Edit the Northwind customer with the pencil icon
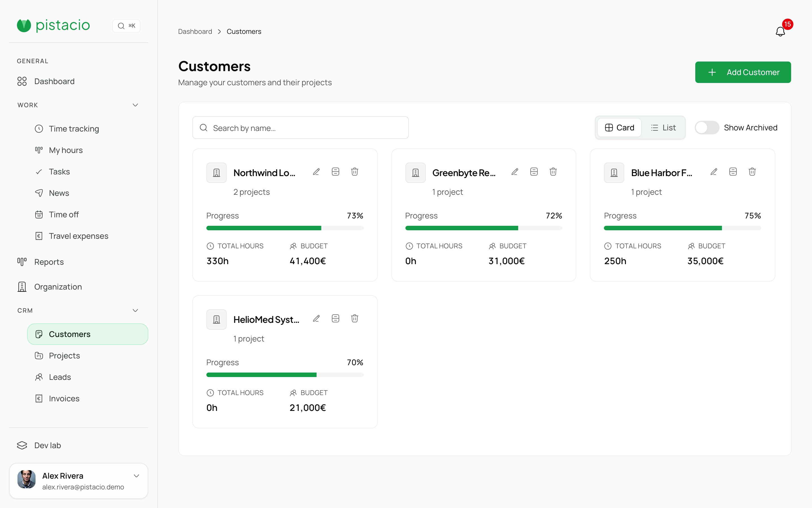This screenshot has width=812, height=508. click(316, 172)
